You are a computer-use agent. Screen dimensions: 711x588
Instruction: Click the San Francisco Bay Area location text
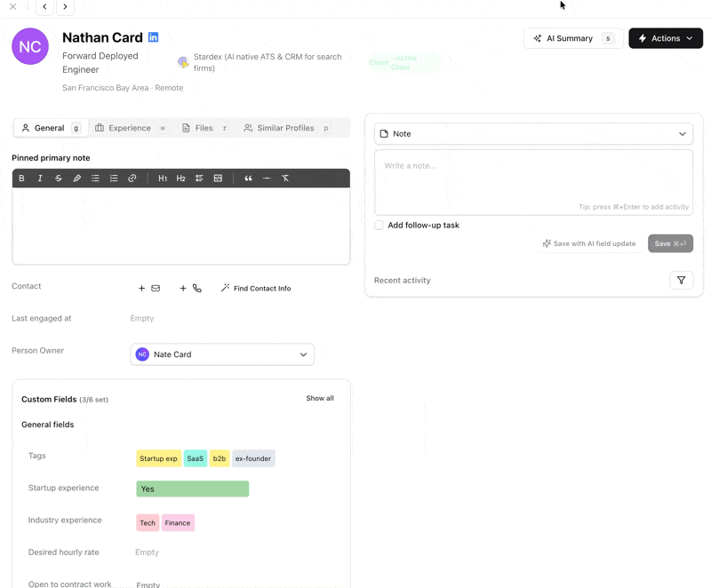pos(123,88)
